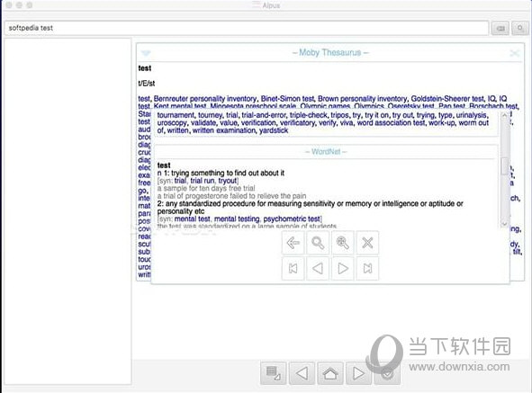
Task: Navigate forward with bottom toolbar right arrow
Action: coord(358,373)
